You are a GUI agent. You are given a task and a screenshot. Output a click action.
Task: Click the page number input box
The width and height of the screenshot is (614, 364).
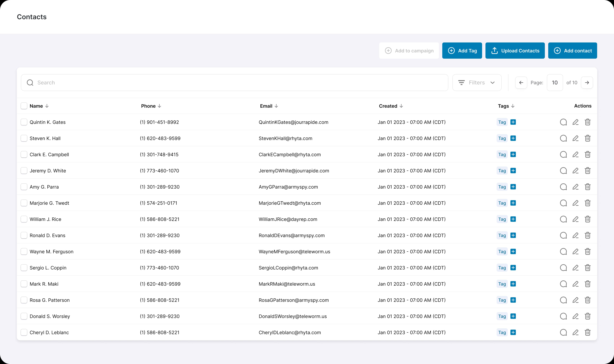[x=555, y=83]
